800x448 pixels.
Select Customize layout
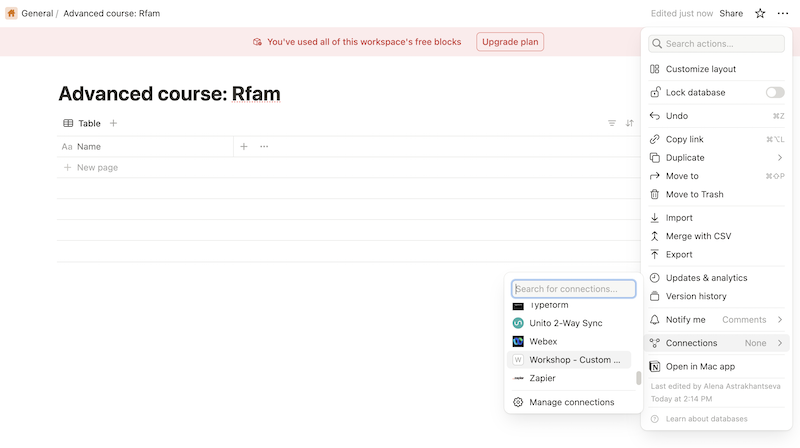point(716,69)
